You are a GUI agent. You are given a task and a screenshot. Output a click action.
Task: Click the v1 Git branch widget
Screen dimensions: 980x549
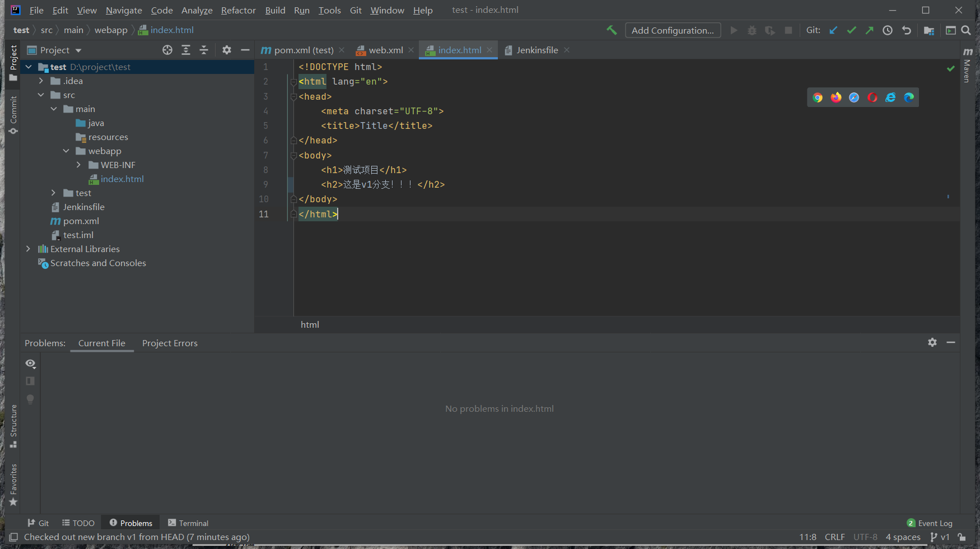point(940,537)
